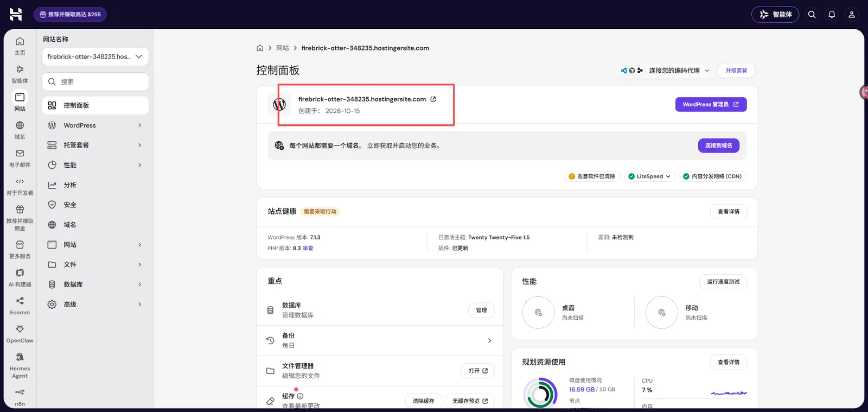
Task: Open 电子邮件 in the left rail
Action: (x=20, y=159)
